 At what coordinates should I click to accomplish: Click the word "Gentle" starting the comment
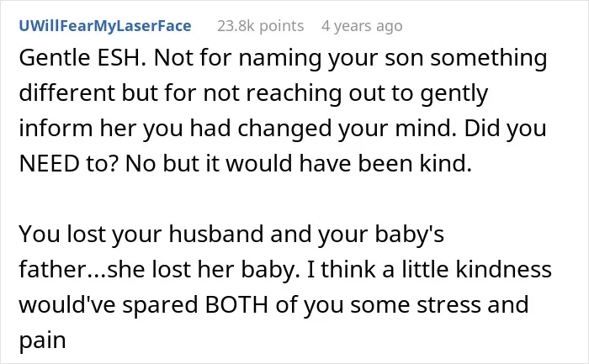pos(55,58)
